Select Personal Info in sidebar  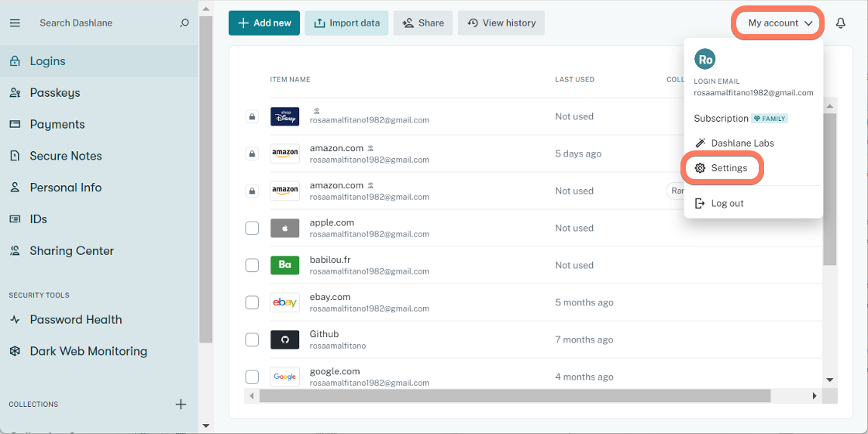pos(99,187)
